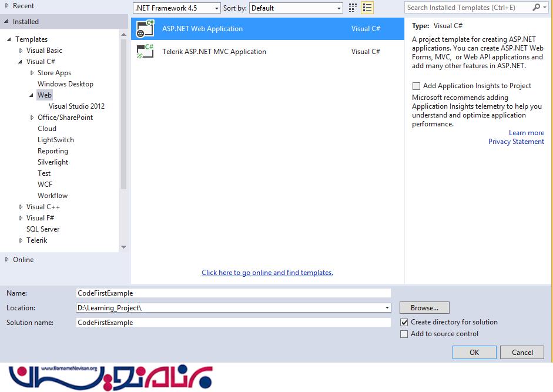Viewport: 553px width, 392px height.
Task: Click the template tree vertical scrollbar
Action: coord(123,118)
